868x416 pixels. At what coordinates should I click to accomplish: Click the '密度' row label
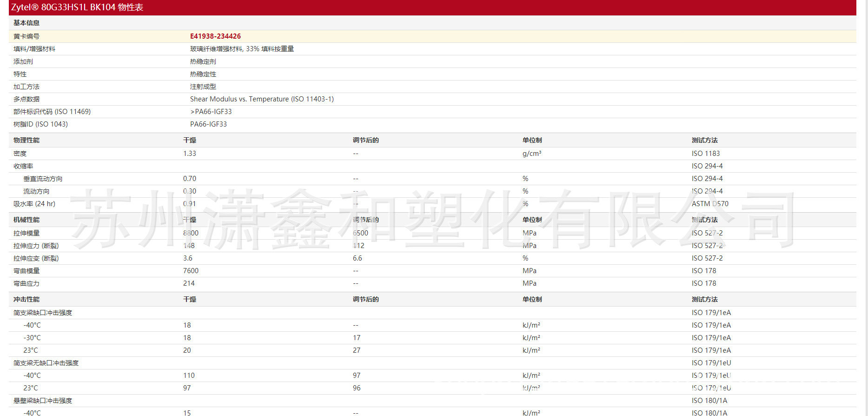pos(20,154)
